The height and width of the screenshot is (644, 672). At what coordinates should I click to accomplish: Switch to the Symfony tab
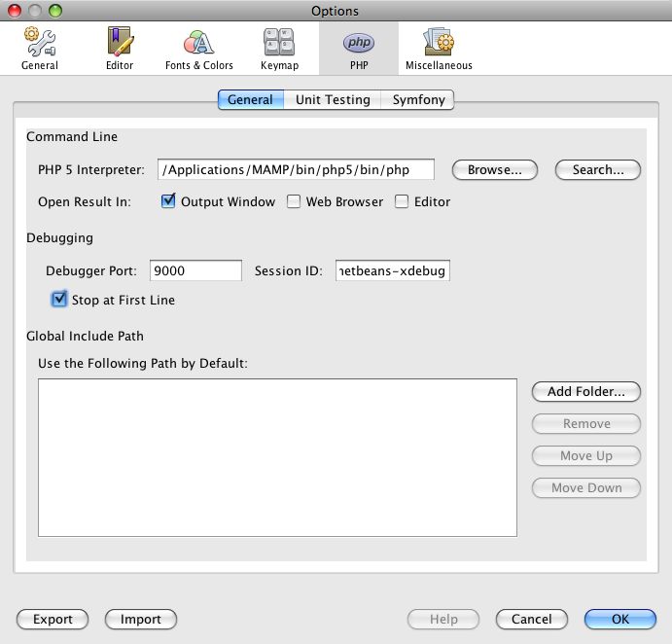pos(418,99)
